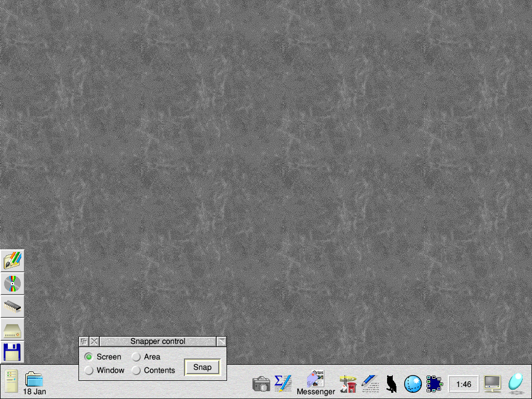532x399 pixels.
Task: Open the paintbrush and pencils icon on the pinboard
Action: point(12,261)
